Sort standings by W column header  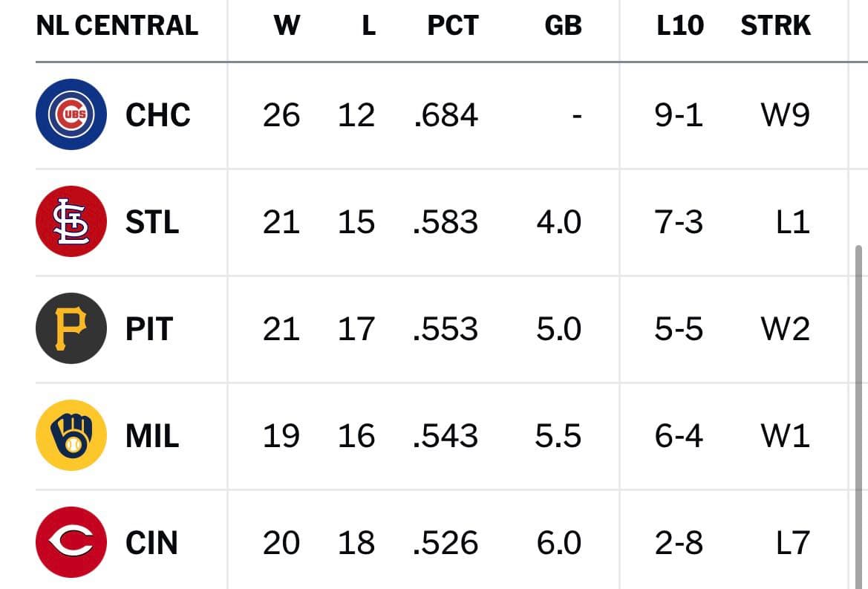click(x=287, y=25)
